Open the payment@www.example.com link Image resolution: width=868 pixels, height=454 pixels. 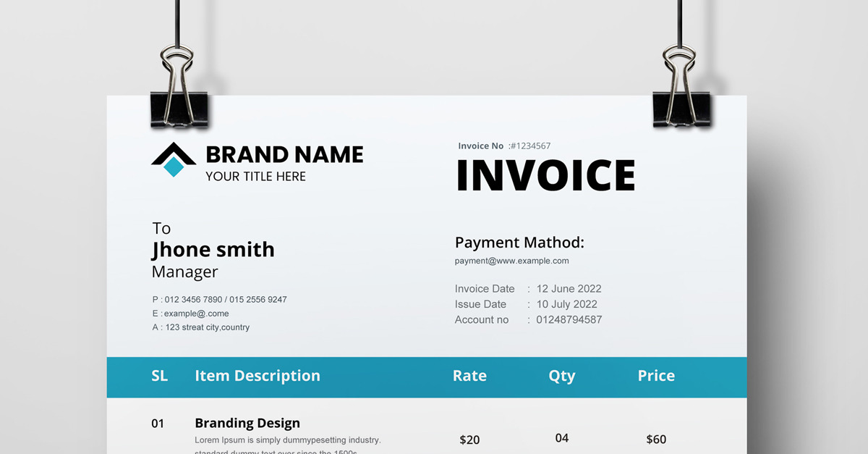pos(512,261)
